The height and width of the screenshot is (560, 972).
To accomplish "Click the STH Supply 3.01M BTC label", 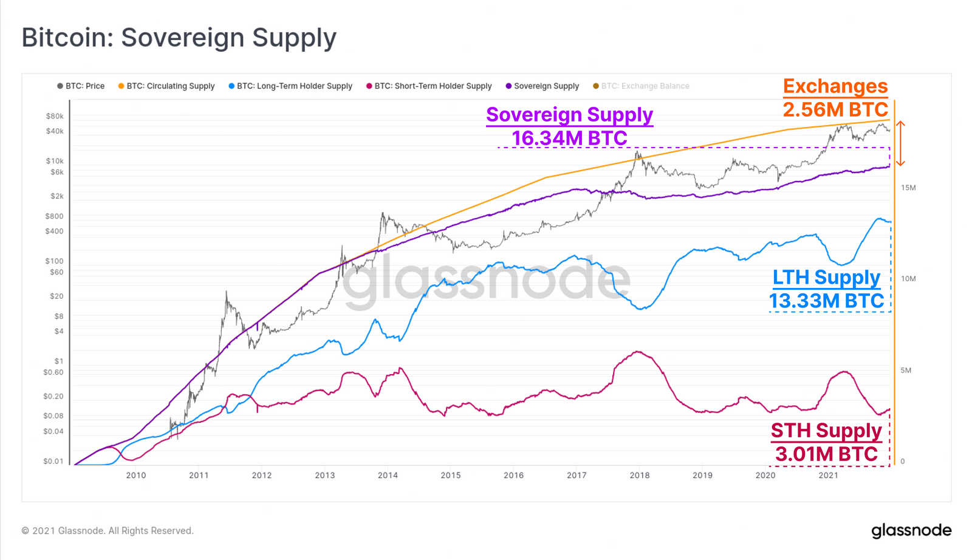I will pyautogui.click(x=826, y=442).
